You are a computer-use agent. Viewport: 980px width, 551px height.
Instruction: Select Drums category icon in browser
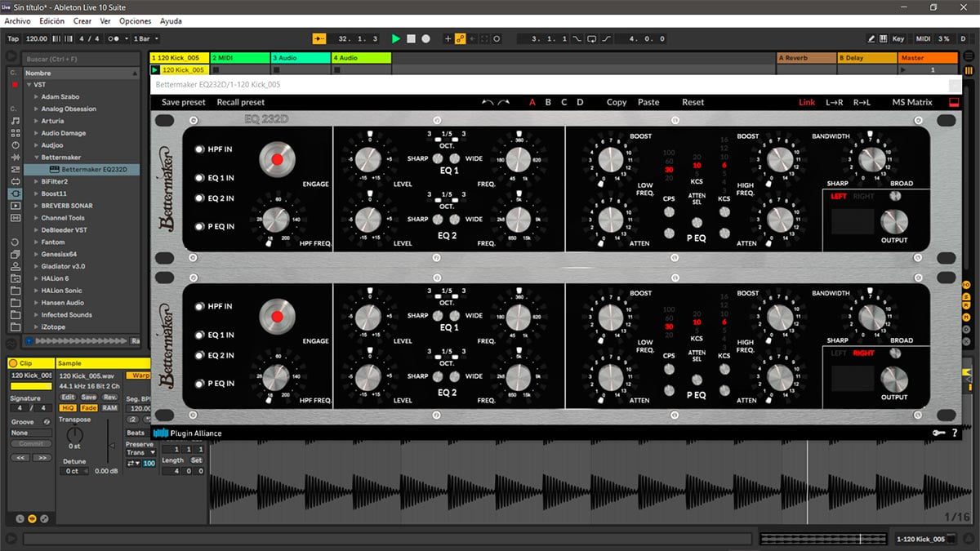[x=15, y=132]
